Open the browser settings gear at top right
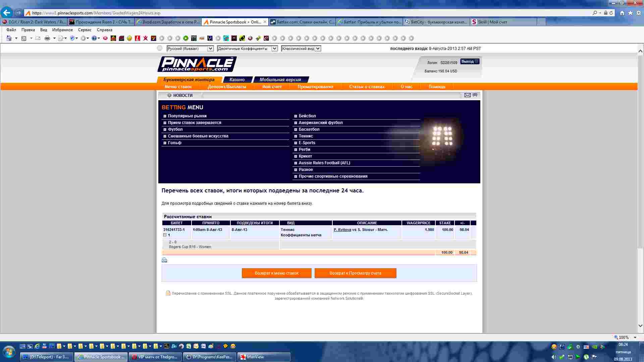The height and width of the screenshot is (362, 644). [639, 13]
